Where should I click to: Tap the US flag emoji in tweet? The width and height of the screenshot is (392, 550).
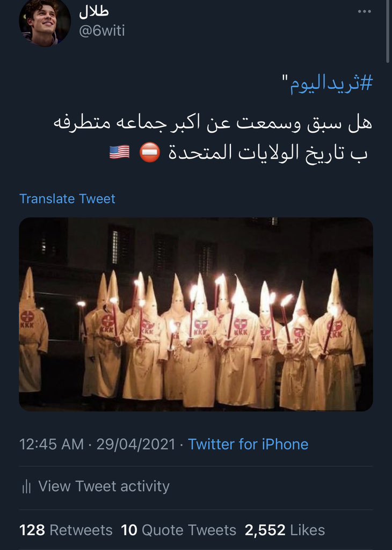[119, 152]
